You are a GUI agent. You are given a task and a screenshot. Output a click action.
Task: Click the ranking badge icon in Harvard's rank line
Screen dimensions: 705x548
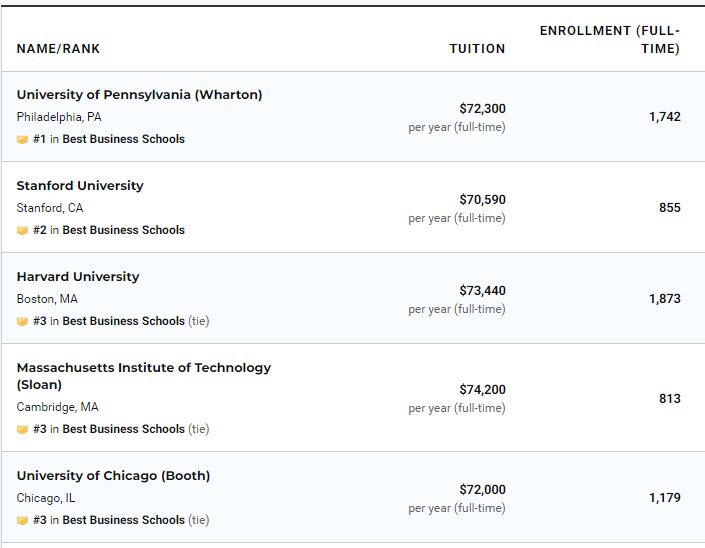[22, 322]
